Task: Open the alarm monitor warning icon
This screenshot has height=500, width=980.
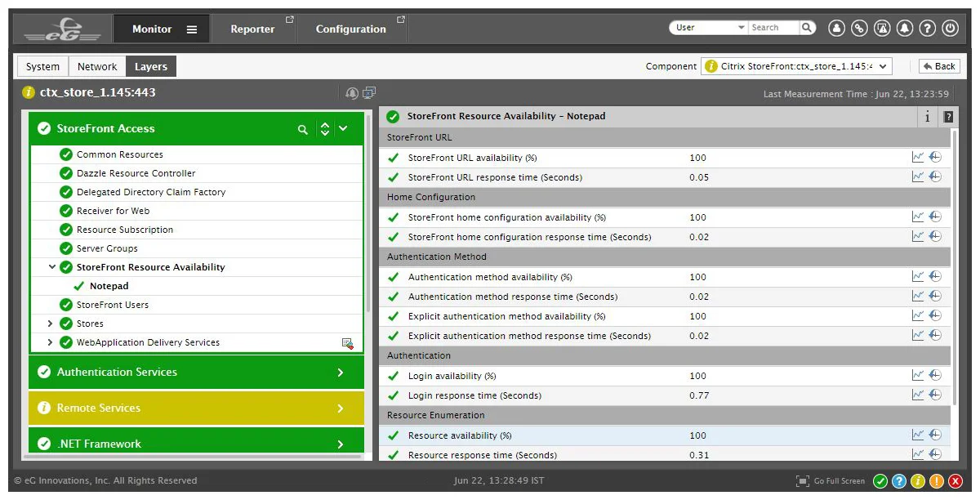Action: 882,28
